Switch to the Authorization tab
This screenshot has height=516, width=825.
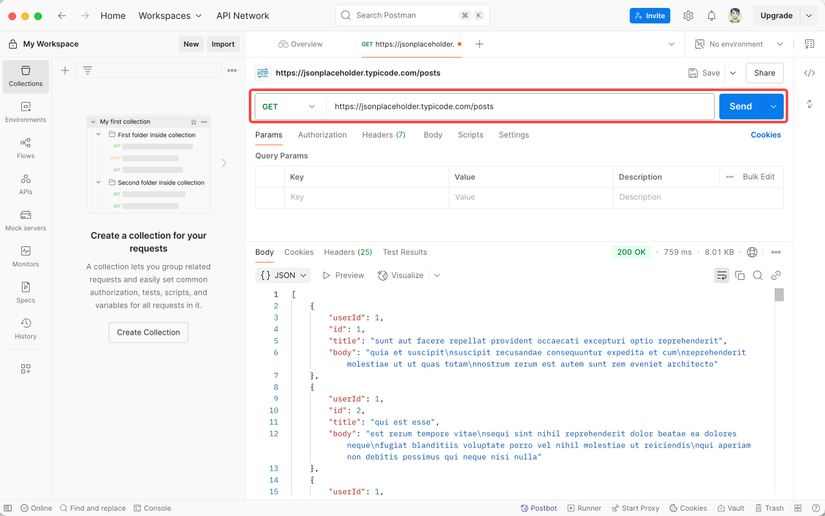click(322, 135)
